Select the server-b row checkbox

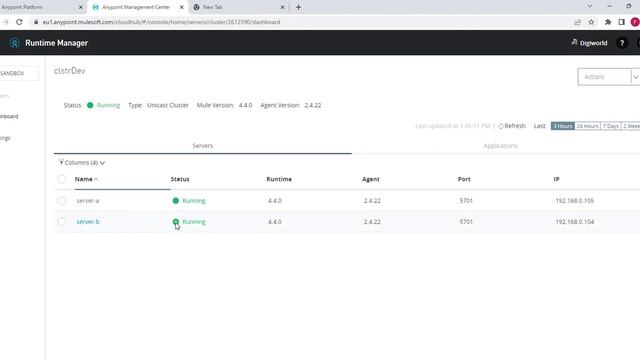pos(62,222)
